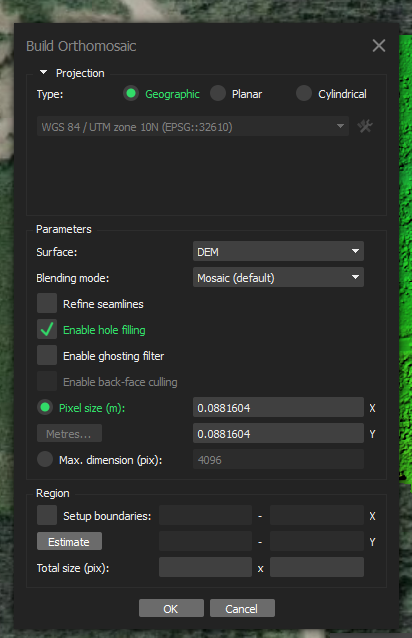Screen dimensions: 412x638
Task: Enable Refine seamlines checkbox
Action: [47, 304]
